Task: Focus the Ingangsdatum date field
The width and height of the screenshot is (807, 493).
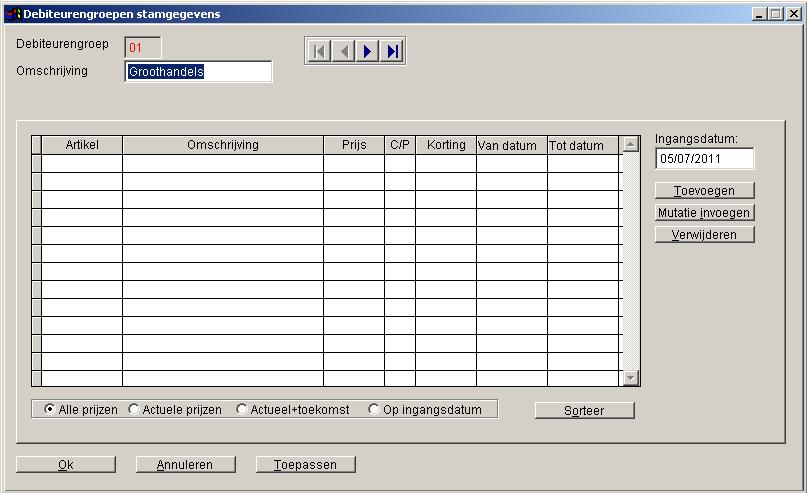Action: pos(704,159)
